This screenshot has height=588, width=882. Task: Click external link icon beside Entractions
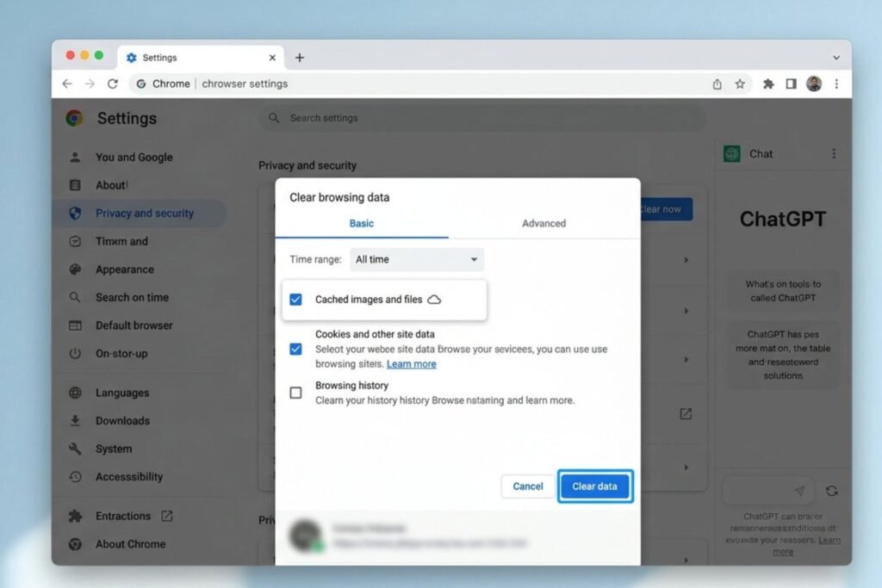pos(167,516)
